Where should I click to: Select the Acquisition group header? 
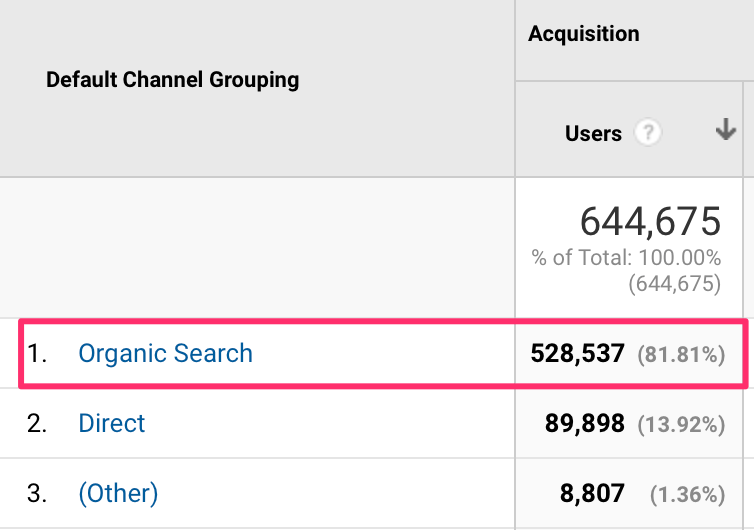[x=583, y=34]
